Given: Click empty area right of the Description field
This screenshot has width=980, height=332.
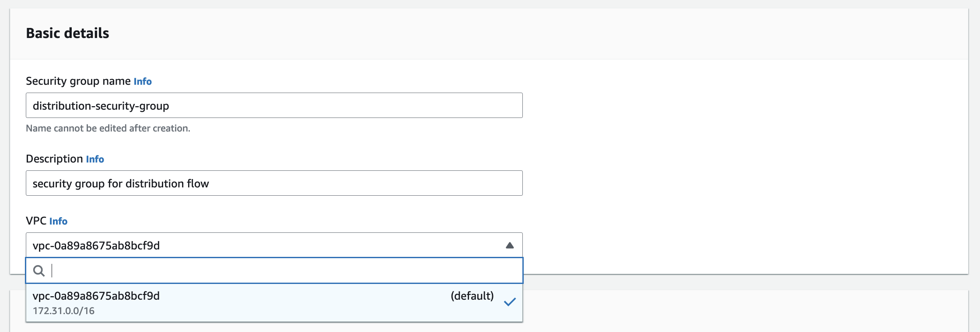Looking at the screenshot, I should pos(744,183).
